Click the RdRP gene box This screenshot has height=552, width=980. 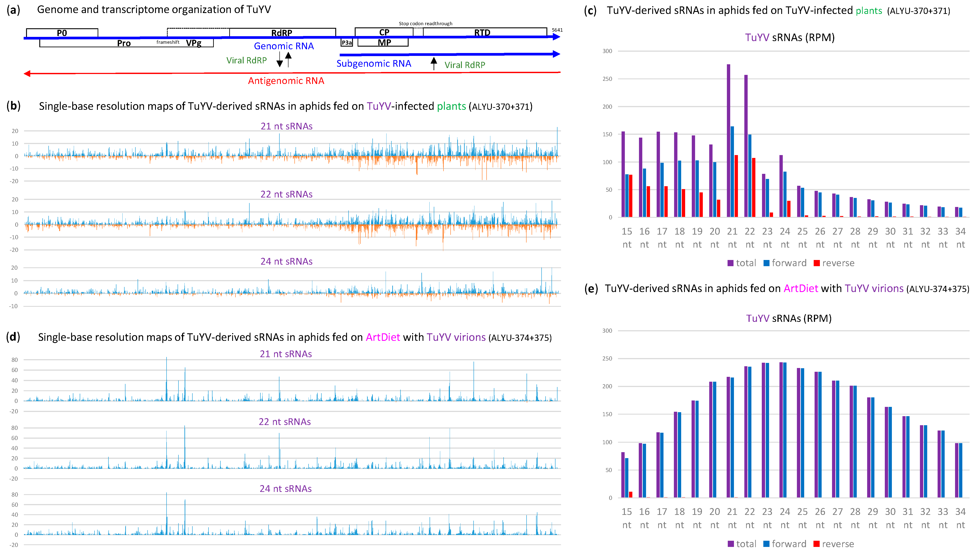[x=282, y=33]
